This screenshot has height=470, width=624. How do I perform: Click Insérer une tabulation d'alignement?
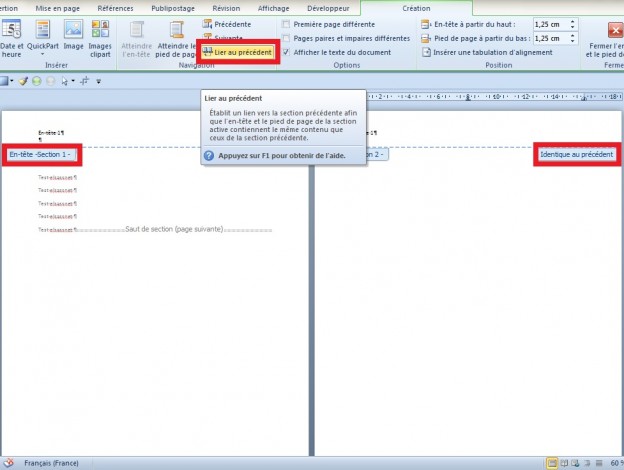487,52
